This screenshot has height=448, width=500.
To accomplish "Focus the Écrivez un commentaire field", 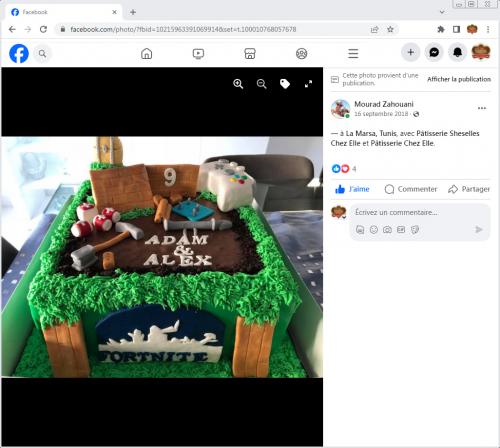I will (x=420, y=212).
